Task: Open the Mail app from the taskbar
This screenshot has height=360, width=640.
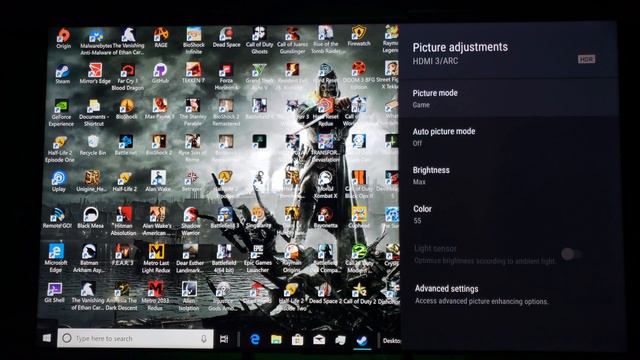Action: click(319, 340)
